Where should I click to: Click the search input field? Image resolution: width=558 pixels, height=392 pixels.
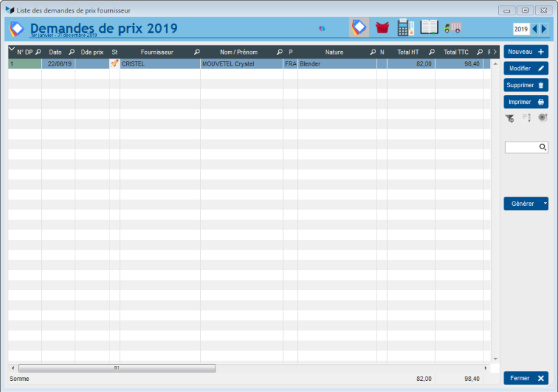tap(522, 147)
